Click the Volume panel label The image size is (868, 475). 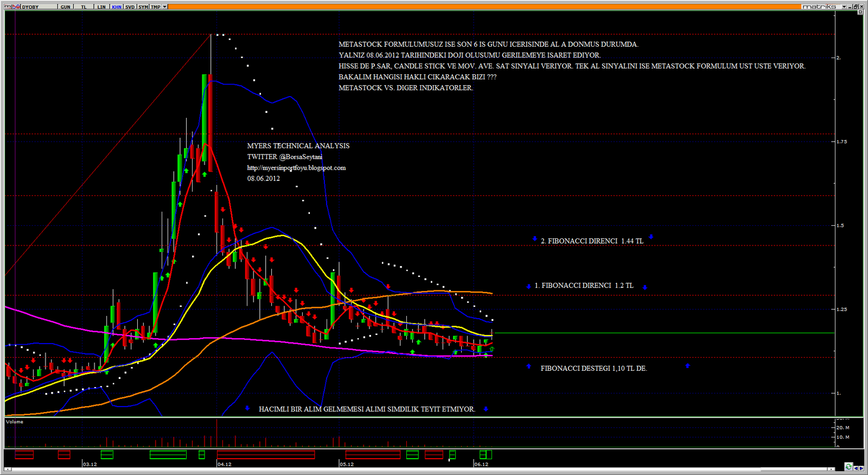click(x=15, y=422)
